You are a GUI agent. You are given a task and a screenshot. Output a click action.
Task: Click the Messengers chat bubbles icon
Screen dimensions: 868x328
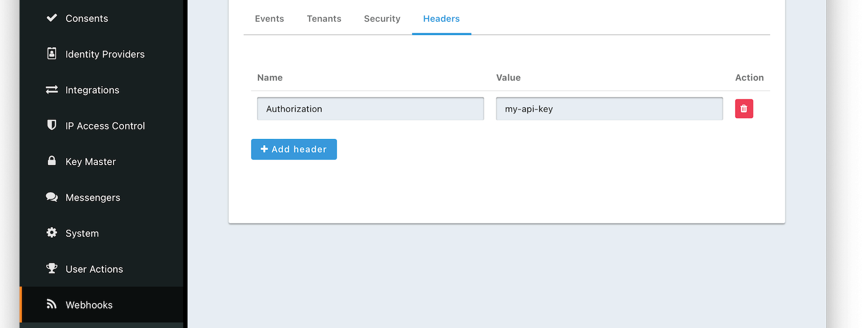(x=51, y=197)
